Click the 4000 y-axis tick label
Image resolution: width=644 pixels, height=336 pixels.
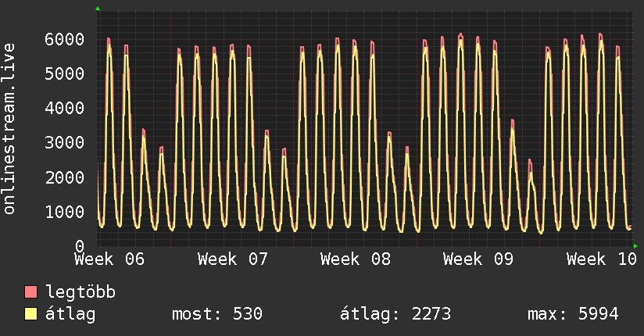tap(65, 109)
